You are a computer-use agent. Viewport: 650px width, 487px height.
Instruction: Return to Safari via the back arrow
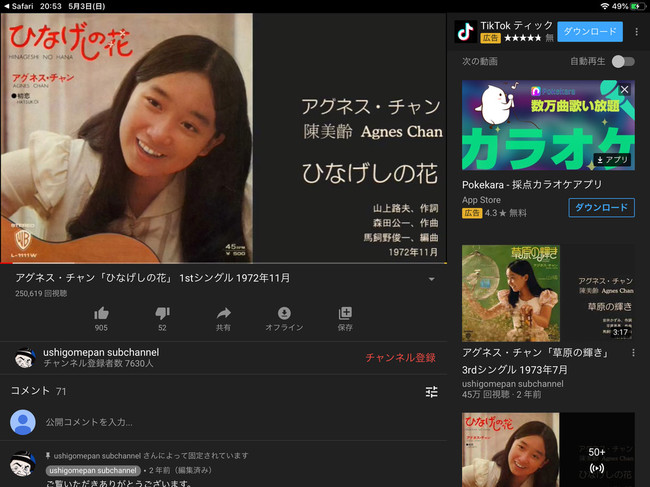[19, 6]
